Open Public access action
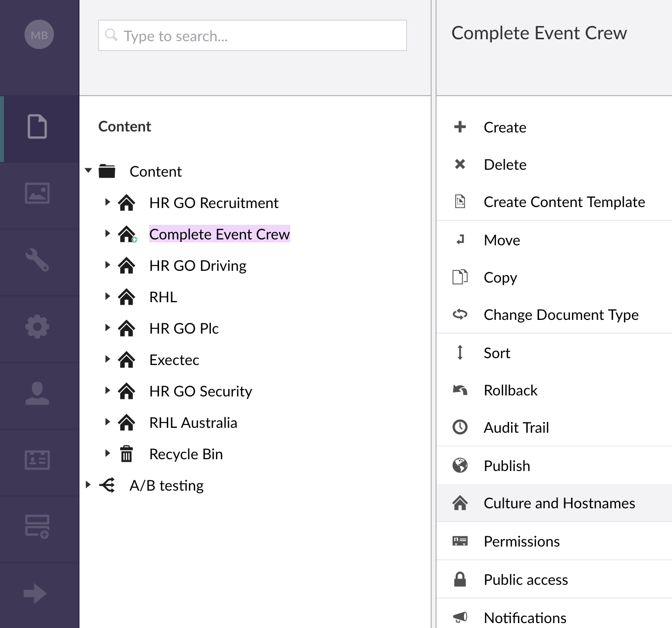Image resolution: width=672 pixels, height=628 pixels. (x=554, y=579)
